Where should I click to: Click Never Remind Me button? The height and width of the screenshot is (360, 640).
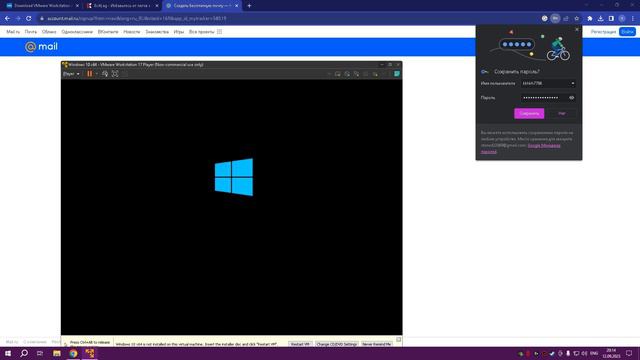377,344
